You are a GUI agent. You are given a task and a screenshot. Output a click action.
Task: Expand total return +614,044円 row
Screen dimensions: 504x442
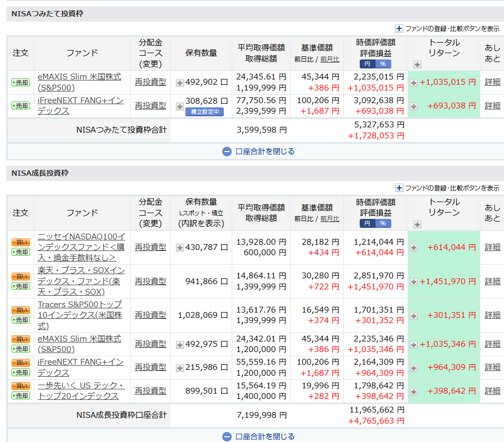[413, 248]
